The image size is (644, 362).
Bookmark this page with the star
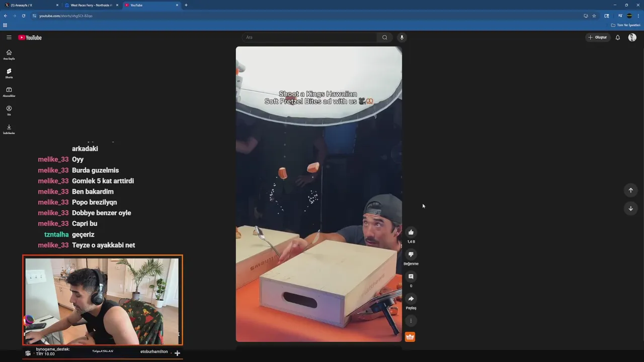[x=594, y=16]
